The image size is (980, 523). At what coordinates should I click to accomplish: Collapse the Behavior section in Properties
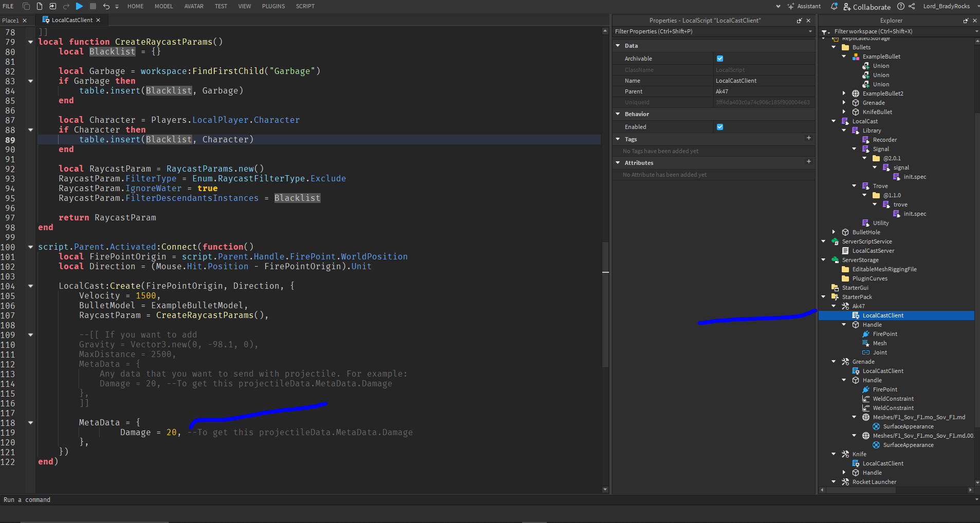618,114
